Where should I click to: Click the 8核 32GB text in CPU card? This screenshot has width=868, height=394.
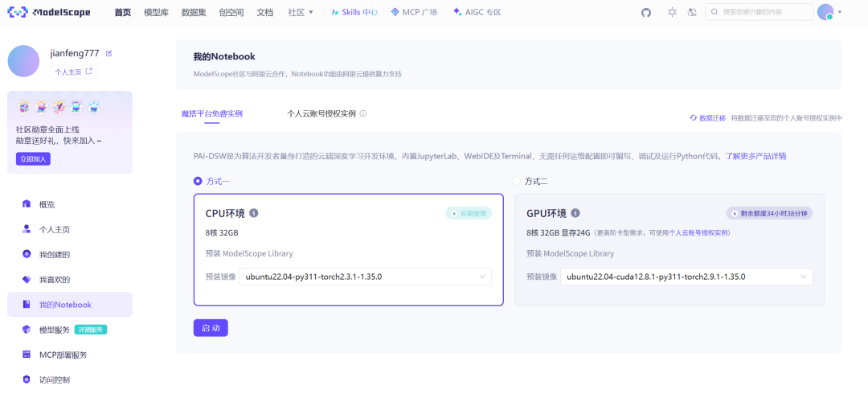point(222,232)
